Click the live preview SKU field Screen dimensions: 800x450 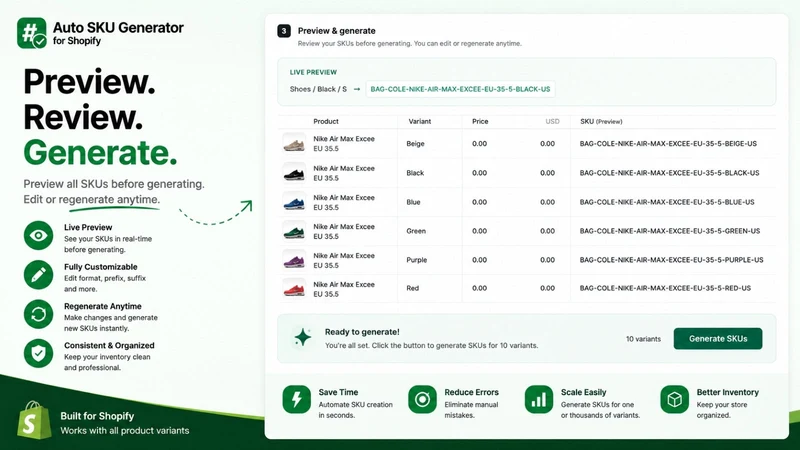(460, 89)
